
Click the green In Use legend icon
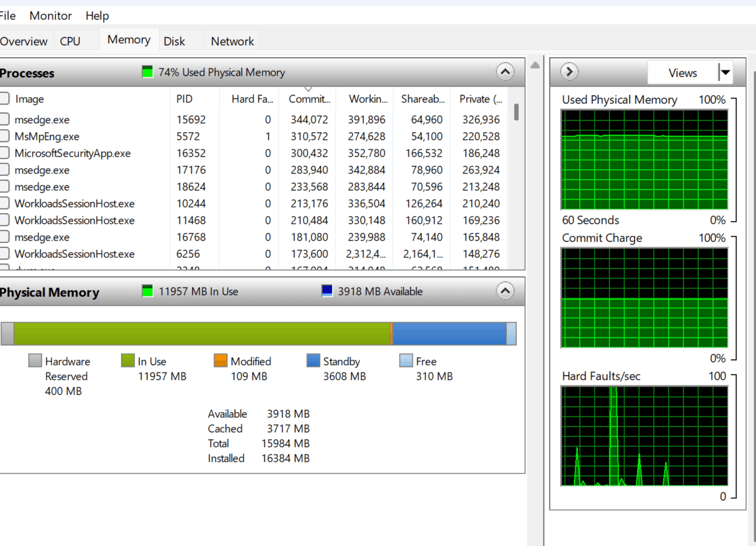point(126,360)
